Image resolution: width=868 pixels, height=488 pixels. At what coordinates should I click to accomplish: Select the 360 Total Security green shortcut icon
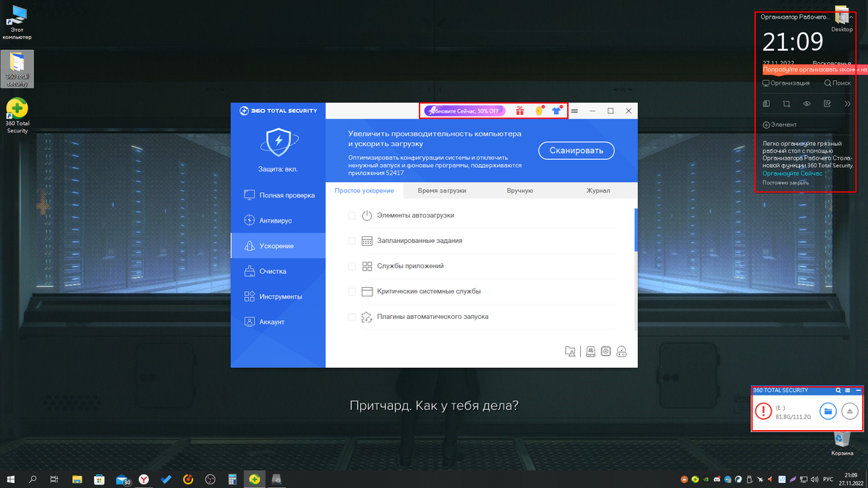coord(17,116)
